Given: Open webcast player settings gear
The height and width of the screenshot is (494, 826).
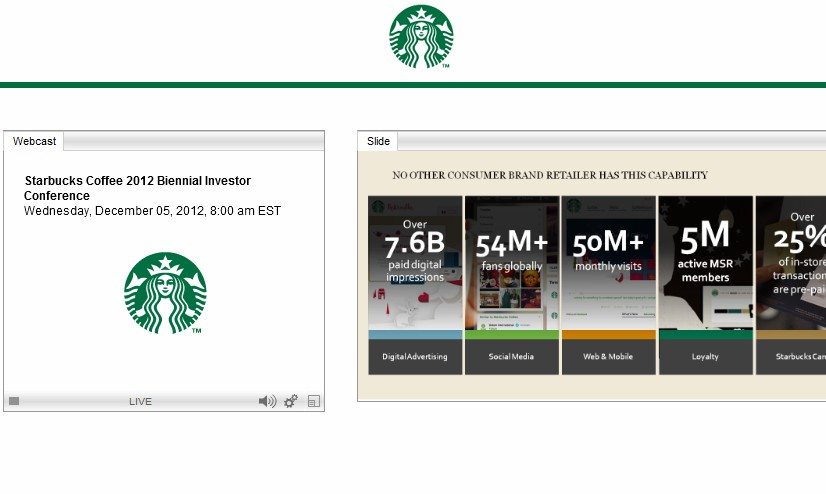Looking at the screenshot, I should [x=291, y=401].
